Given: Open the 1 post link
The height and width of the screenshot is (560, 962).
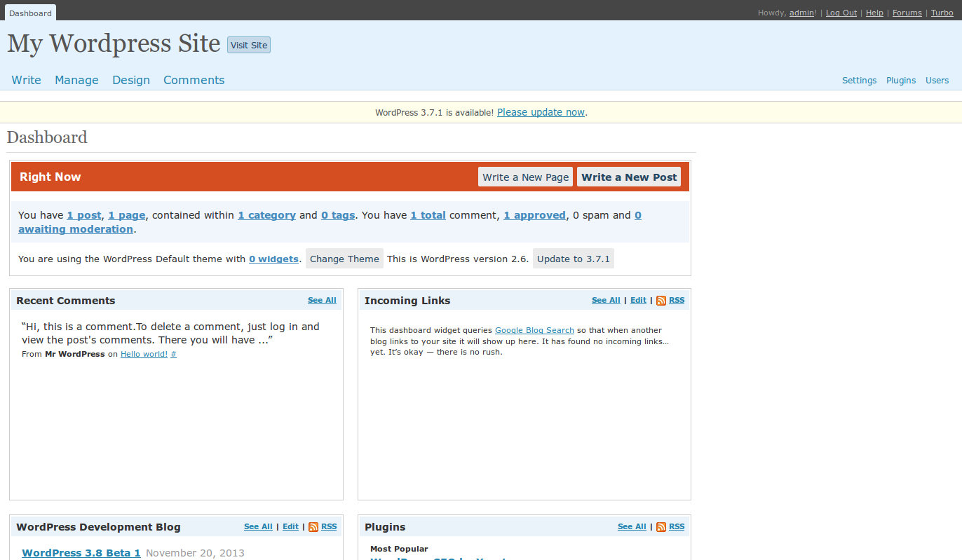Looking at the screenshot, I should 84,215.
